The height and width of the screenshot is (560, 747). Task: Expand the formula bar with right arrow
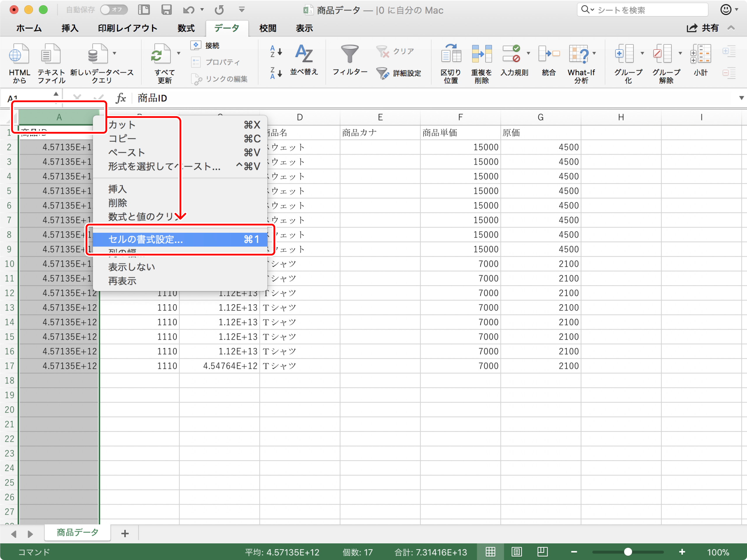[741, 98]
